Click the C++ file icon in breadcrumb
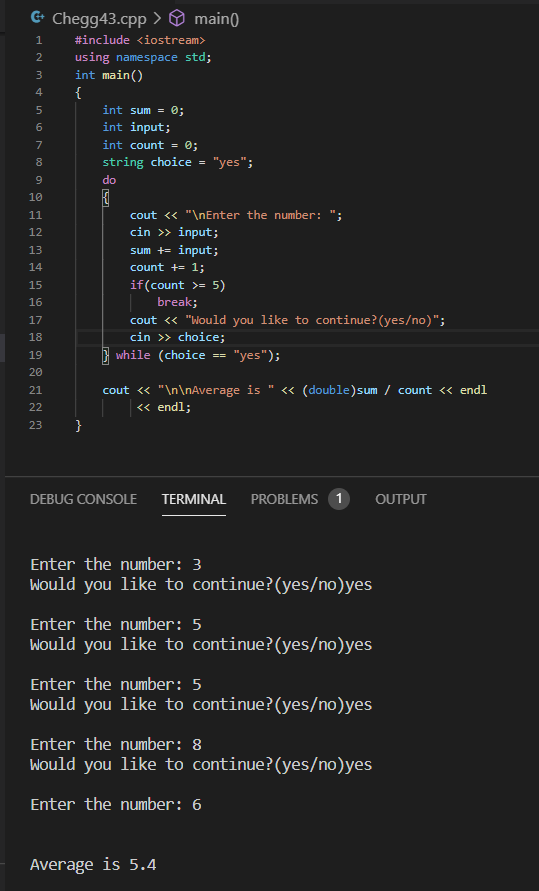Viewport: 539px width, 891px height. click(x=37, y=18)
